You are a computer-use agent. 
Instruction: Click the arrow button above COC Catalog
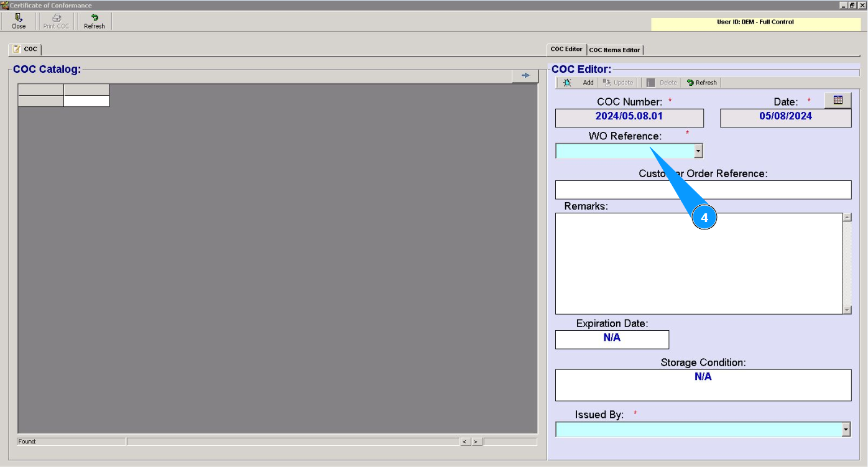[x=525, y=75]
